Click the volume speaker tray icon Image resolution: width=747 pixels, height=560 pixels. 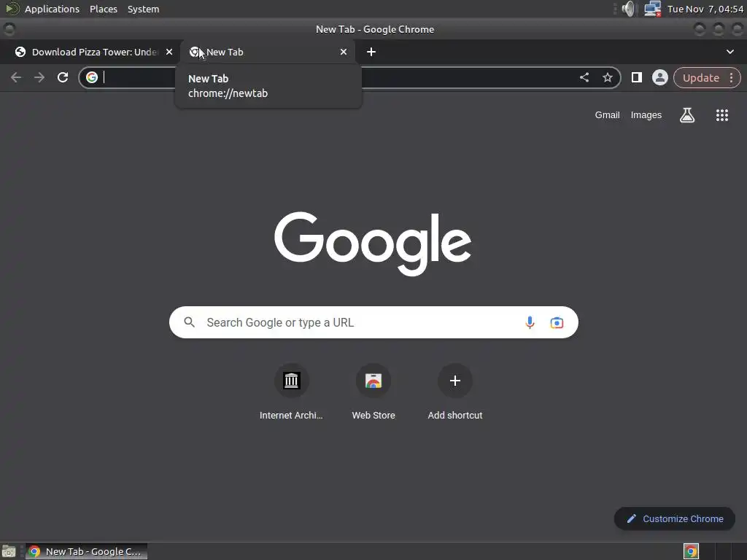(x=628, y=9)
